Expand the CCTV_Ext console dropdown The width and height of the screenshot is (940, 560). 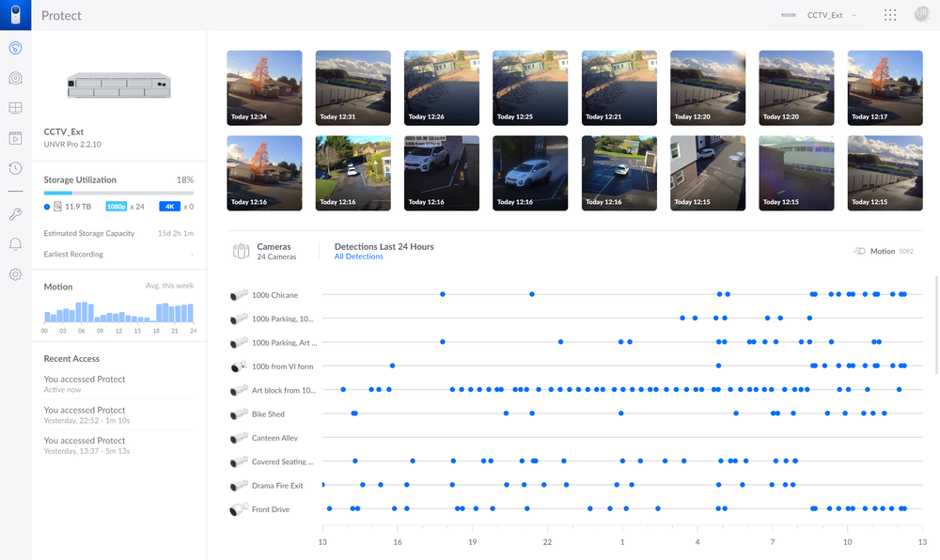[819, 15]
